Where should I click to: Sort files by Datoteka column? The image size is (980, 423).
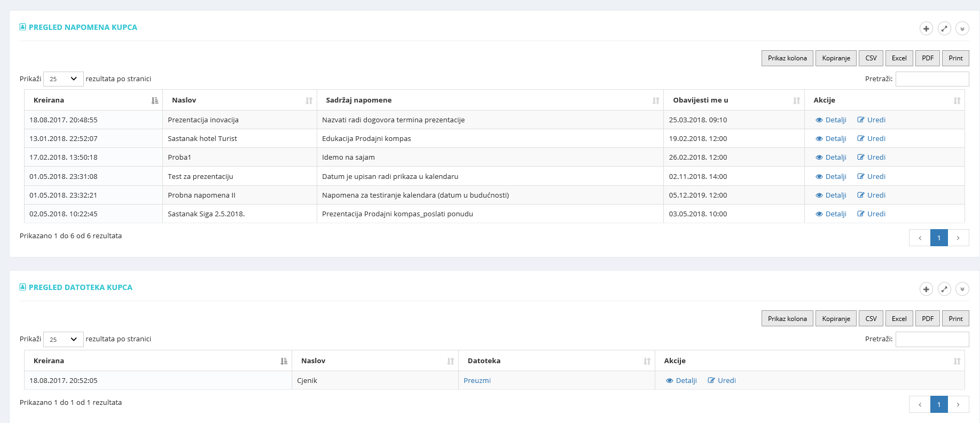pos(557,361)
